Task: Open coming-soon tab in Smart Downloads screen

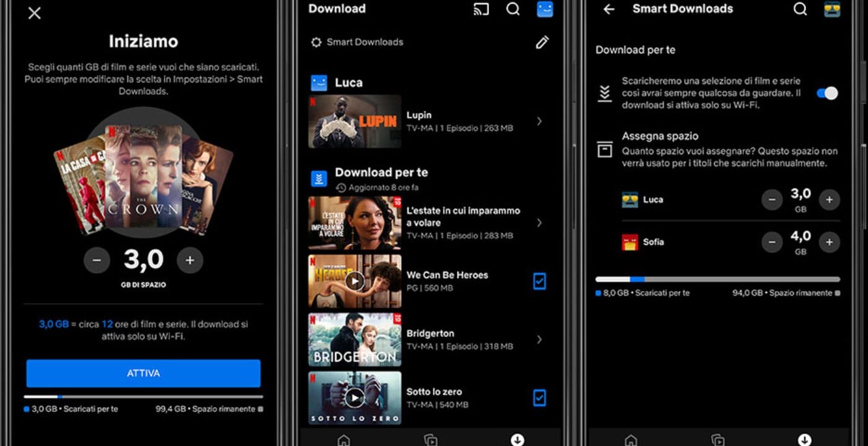Action: [717, 440]
